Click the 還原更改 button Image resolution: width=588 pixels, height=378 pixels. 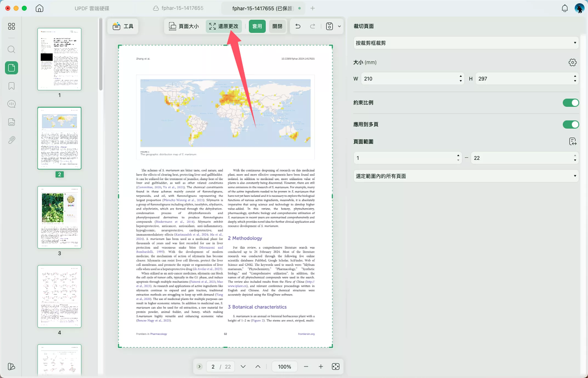coord(224,26)
